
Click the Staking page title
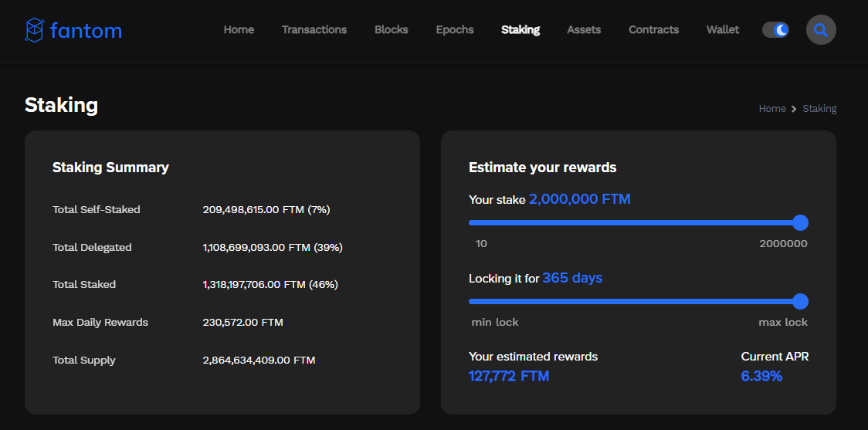[x=62, y=105]
